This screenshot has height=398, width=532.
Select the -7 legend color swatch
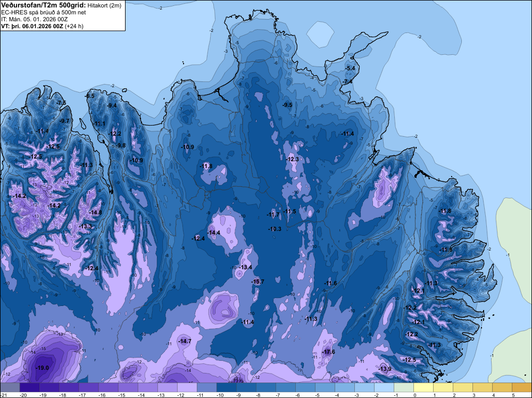click(285, 387)
